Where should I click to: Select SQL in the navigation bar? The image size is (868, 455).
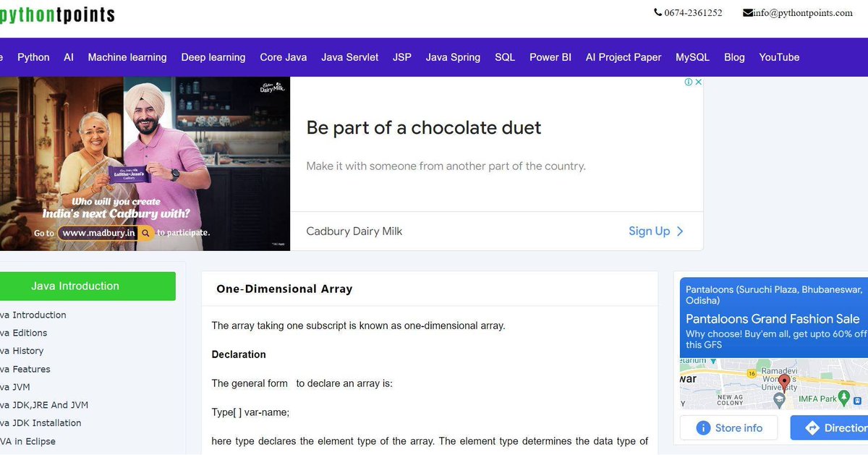pos(505,57)
